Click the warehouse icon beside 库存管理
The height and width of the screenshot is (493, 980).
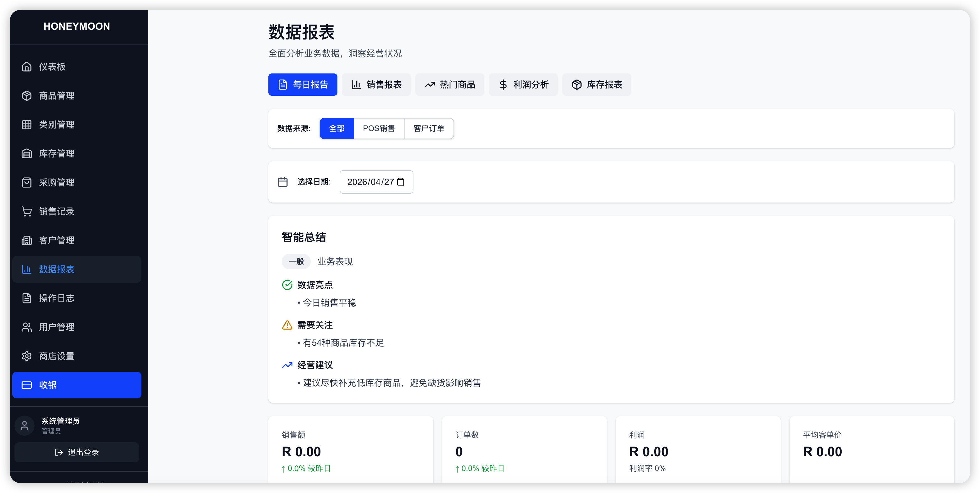pos(27,153)
